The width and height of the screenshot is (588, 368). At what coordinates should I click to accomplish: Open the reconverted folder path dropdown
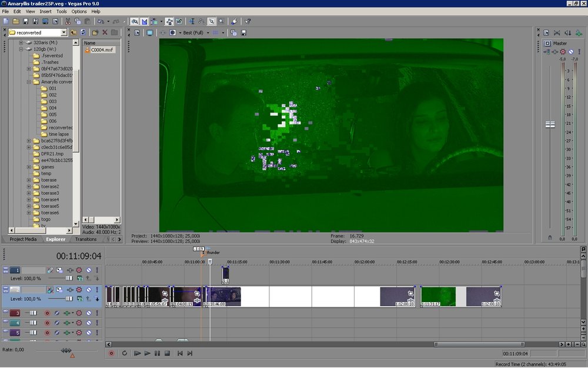tap(64, 32)
